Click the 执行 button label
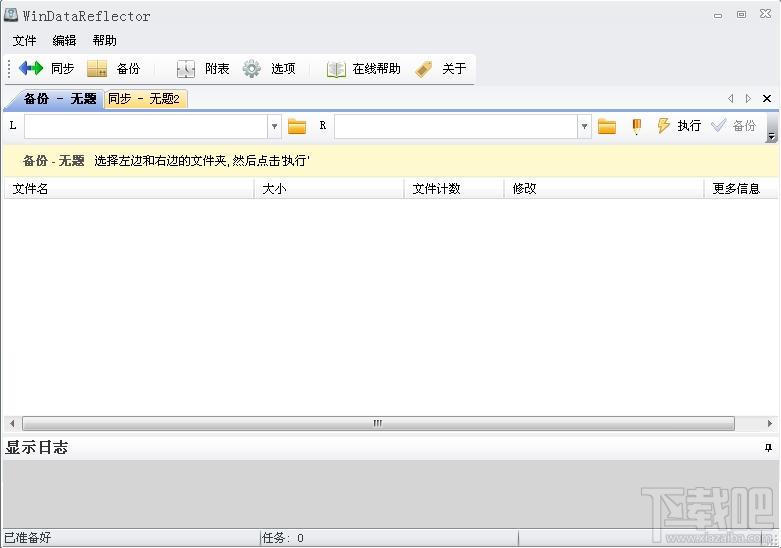The image size is (781, 548). click(689, 126)
